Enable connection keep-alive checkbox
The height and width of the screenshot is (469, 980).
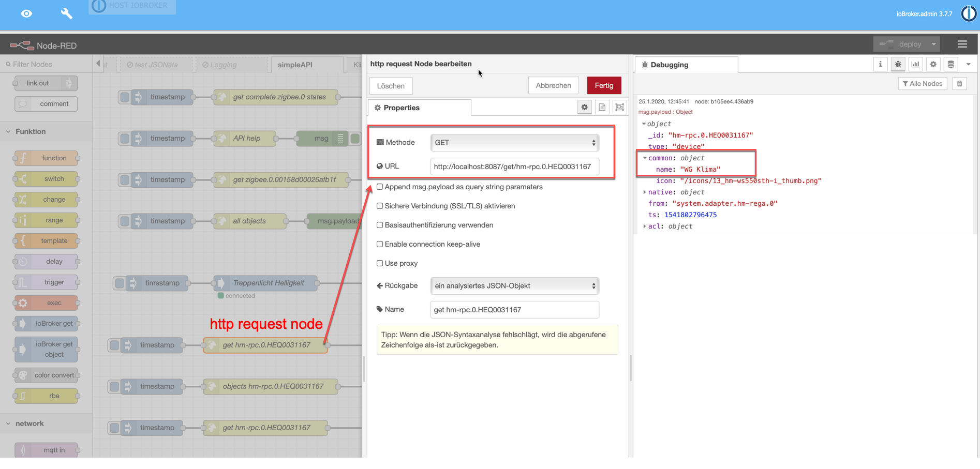click(x=380, y=244)
